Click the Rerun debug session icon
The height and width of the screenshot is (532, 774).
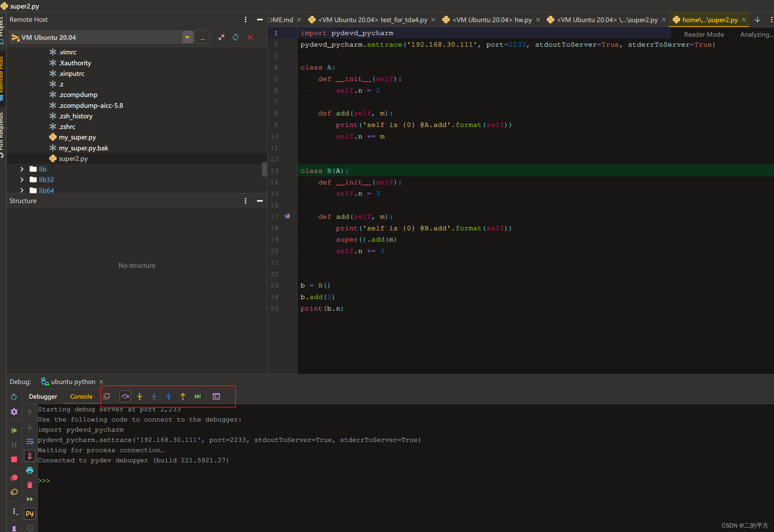(14, 397)
